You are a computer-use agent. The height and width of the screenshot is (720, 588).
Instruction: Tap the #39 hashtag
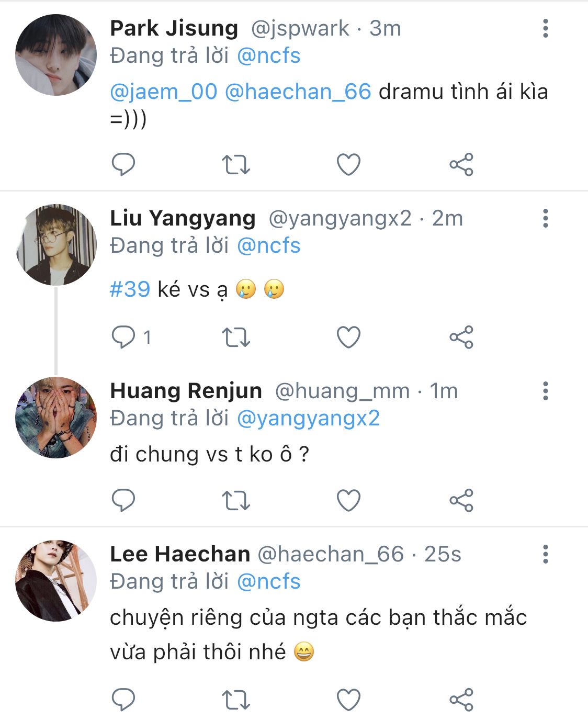(130, 289)
